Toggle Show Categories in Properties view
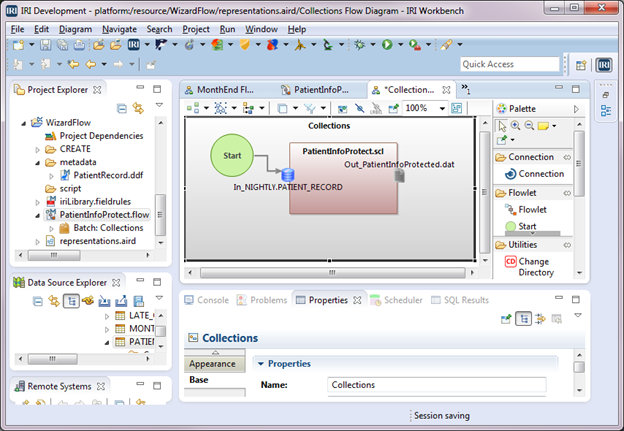 pyautogui.click(x=523, y=319)
